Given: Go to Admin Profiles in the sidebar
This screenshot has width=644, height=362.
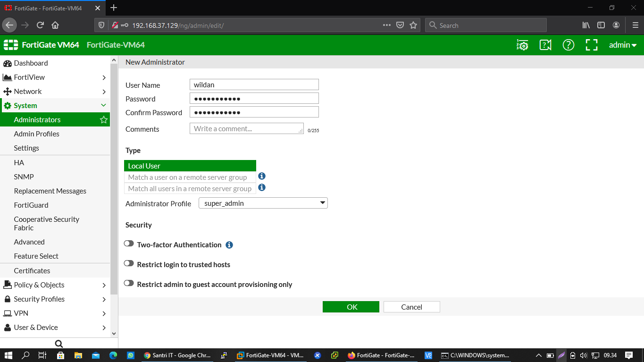Looking at the screenshot, I should (x=36, y=134).
